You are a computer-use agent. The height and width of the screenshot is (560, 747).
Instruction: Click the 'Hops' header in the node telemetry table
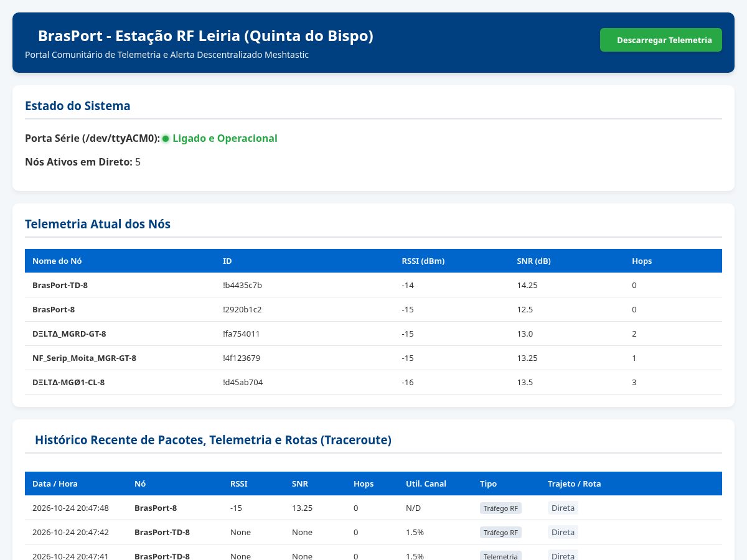[x=642, y=261]
